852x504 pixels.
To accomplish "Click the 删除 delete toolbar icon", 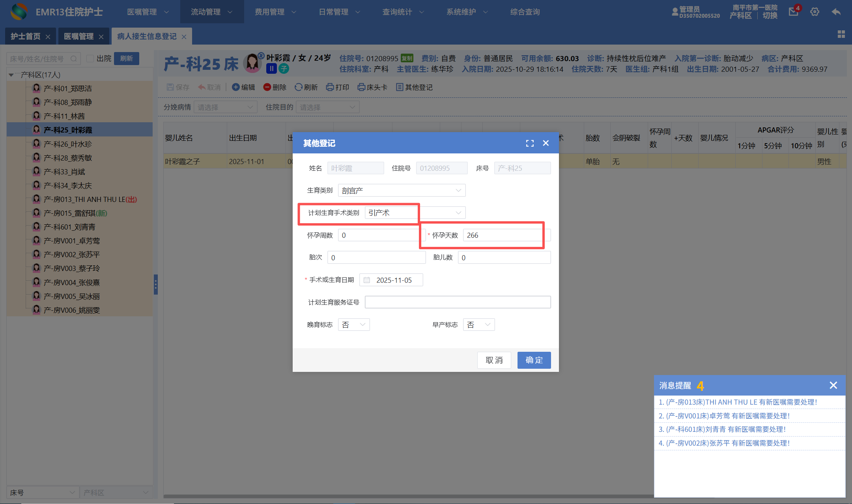I will point(267,87).
